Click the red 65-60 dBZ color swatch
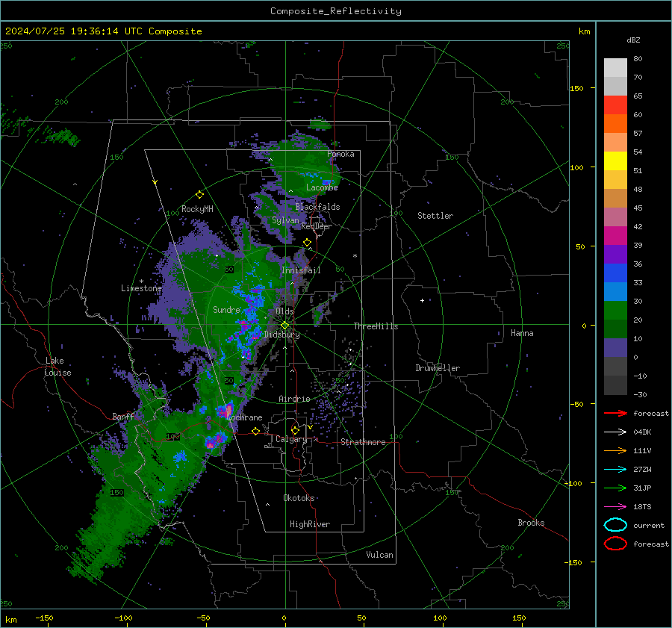The image size is (672, 628). (615, 105)
